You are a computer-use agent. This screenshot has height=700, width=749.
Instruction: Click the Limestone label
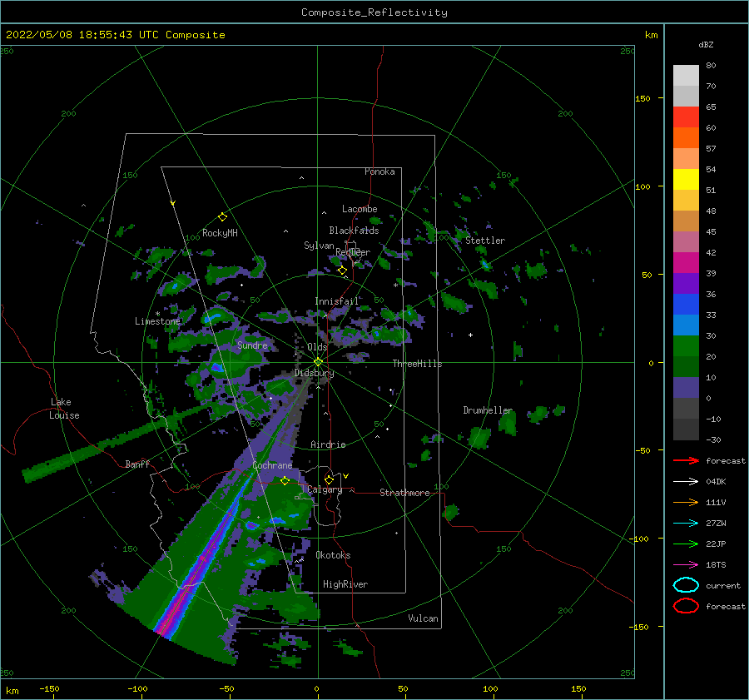tap(157, 321)
